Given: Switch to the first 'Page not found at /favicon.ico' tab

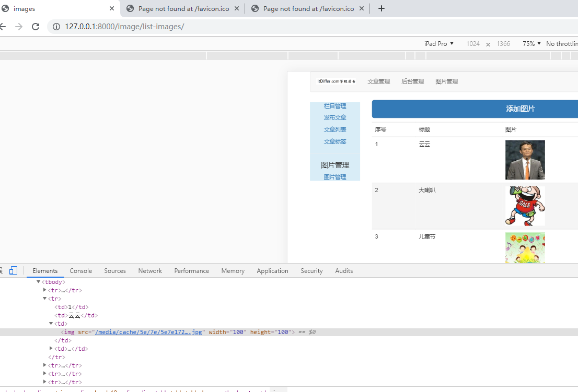Looking at the screenshot, I should tap(183, 8).
